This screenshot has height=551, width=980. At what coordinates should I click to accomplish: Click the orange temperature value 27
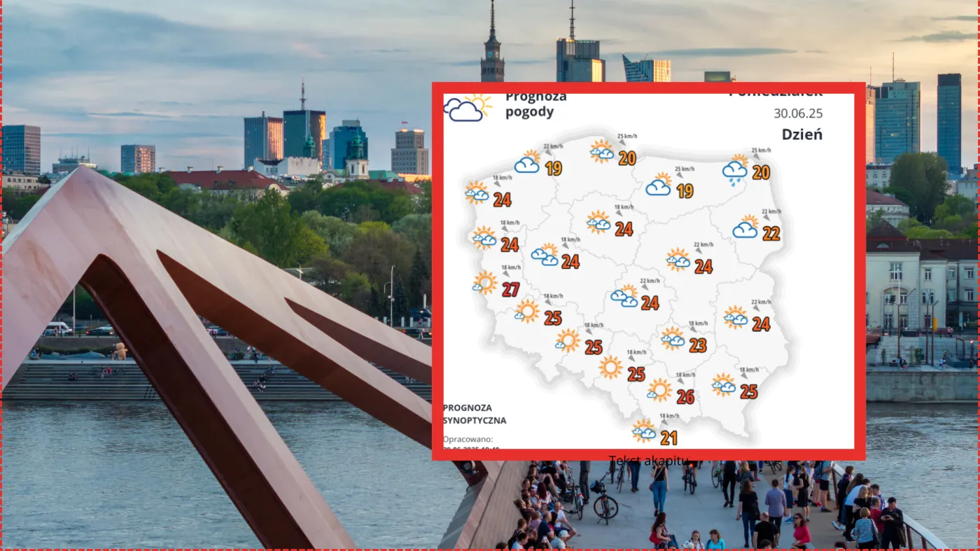click(509, 288)
